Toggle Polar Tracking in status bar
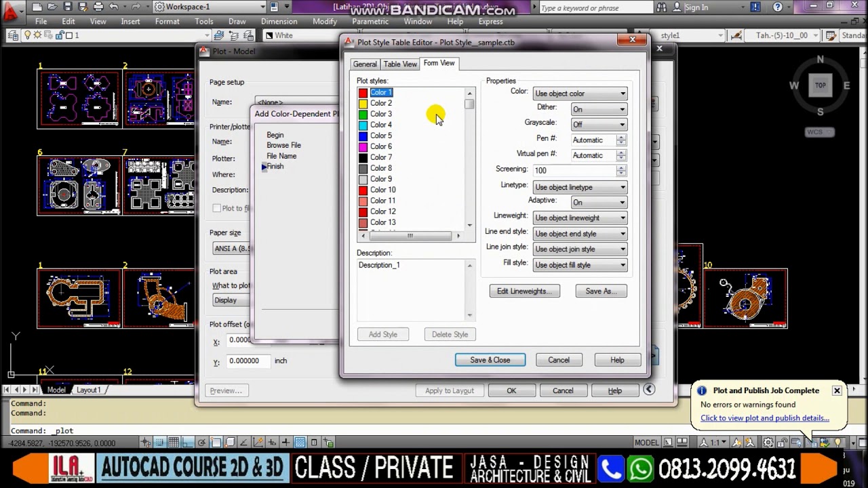The image size is (868, 488). click(x=201, y=443)
